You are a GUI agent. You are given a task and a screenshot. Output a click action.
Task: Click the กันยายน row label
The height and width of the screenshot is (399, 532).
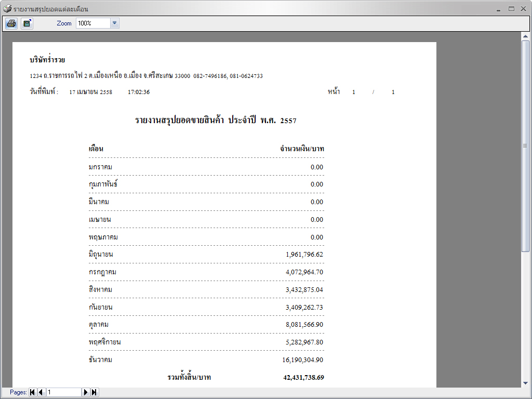[x=100, y=307]
